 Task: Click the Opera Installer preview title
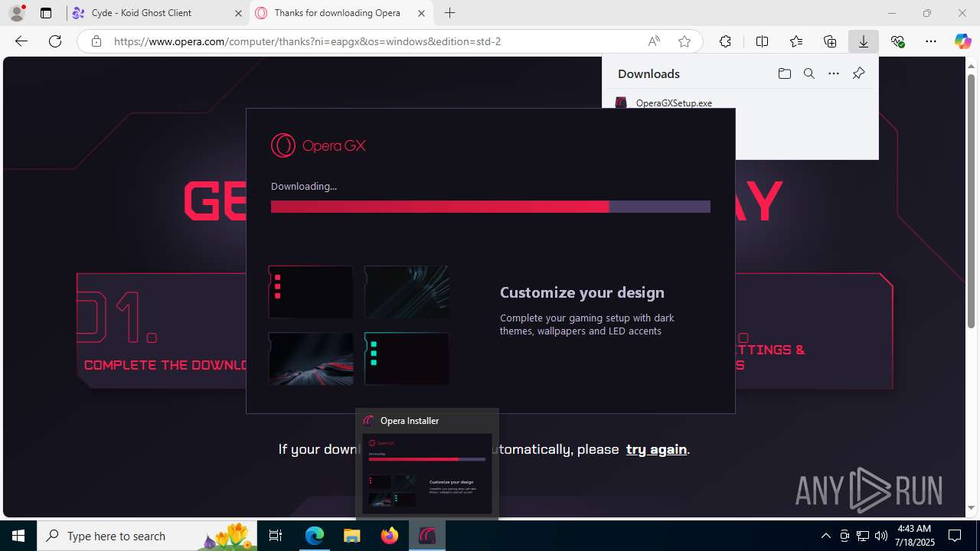point(410,420)
